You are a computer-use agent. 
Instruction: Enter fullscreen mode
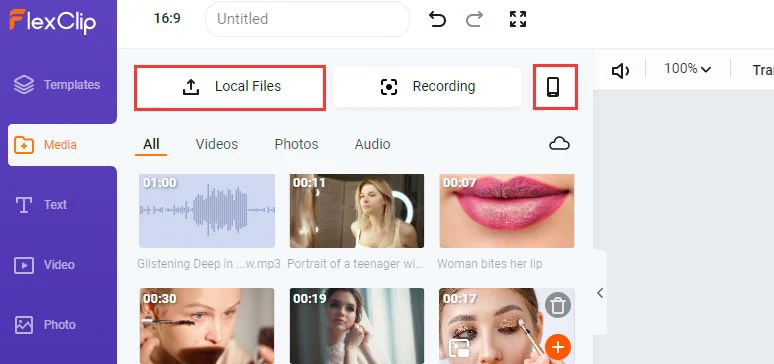(x=518, y=19)
